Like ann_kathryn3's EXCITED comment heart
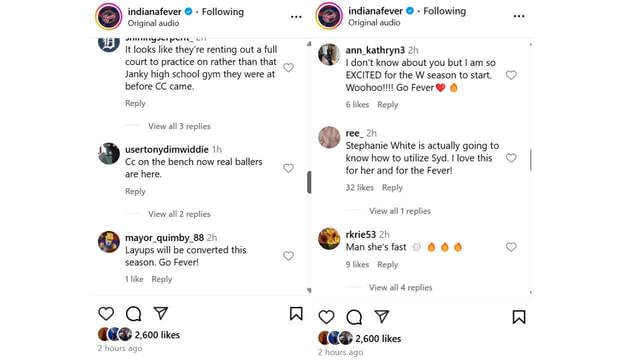Viewport: 640px width, 360px height. [511, 75]
